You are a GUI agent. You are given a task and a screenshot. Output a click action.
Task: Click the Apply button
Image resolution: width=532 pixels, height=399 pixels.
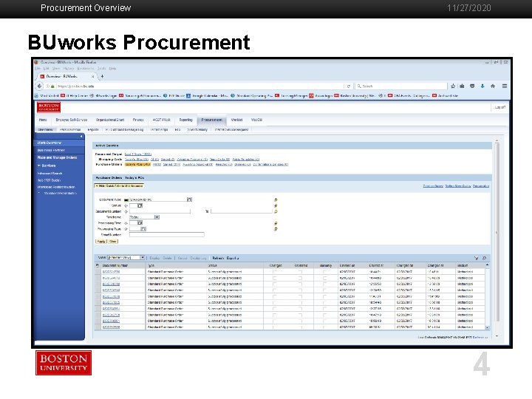click(101, 241)
